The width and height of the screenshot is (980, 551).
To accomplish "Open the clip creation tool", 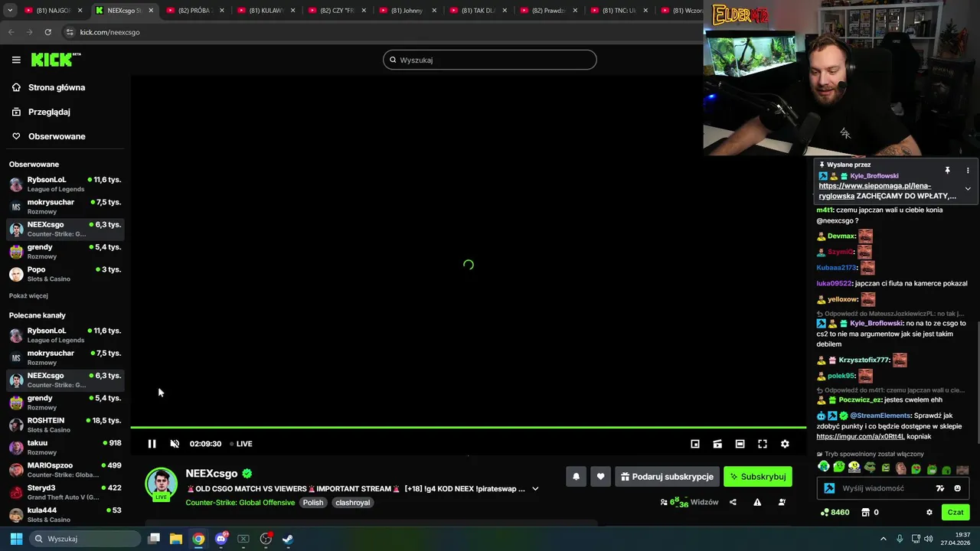I will point(717,444).
